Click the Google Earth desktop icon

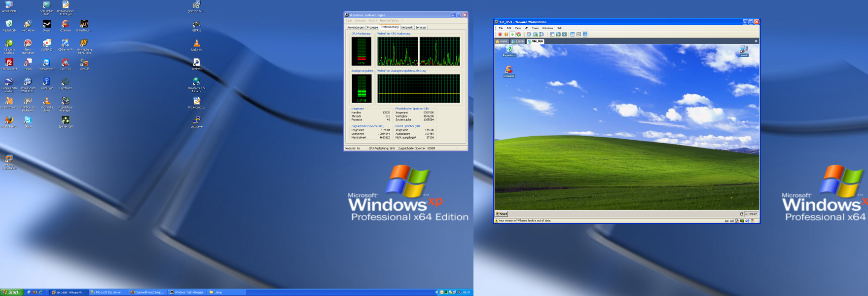(9, 85)
